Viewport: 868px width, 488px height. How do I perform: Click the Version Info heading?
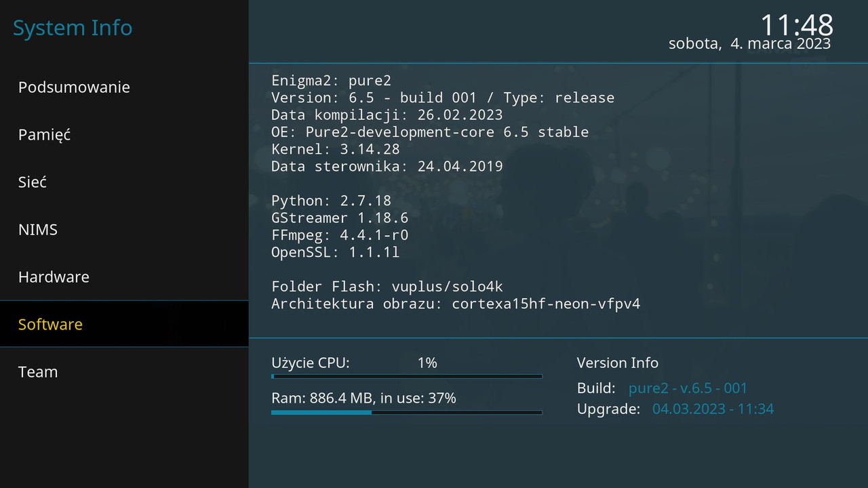pyautogui.click(x=618, y=363)
